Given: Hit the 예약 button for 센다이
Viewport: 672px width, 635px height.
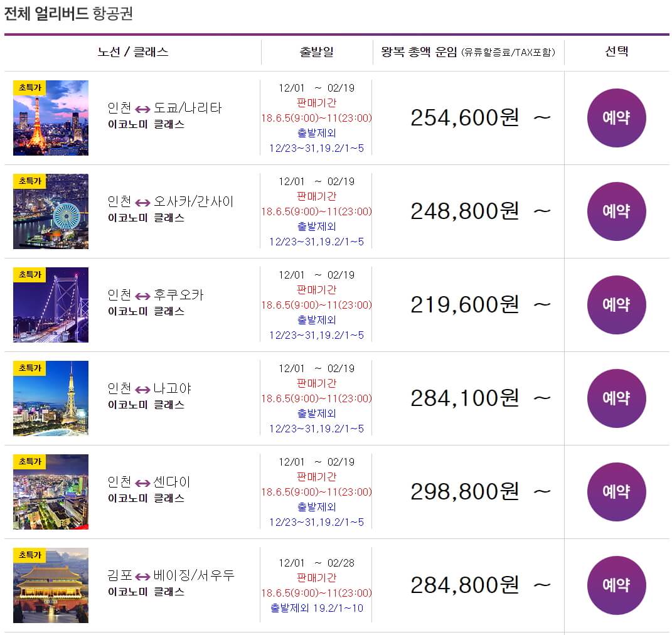Looking at the screenshot, I should click(x=616, y=492).
